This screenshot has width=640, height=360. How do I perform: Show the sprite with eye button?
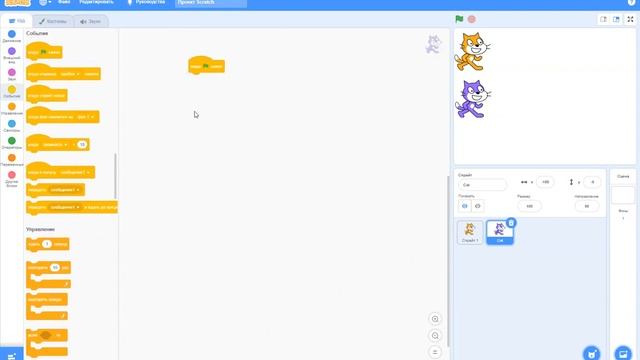[x=464, y=206]
